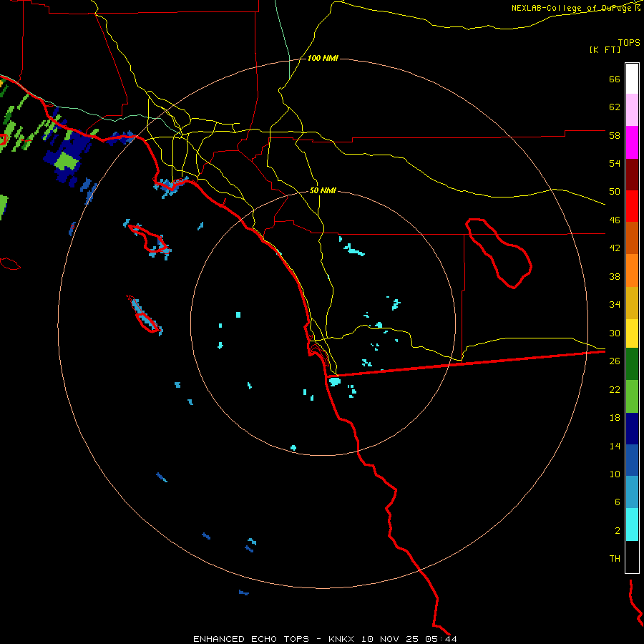Screen dimensions: 644x644
Task: Click the TH legend threshold label
Action: pyautogui.click(x=615, y=559)
